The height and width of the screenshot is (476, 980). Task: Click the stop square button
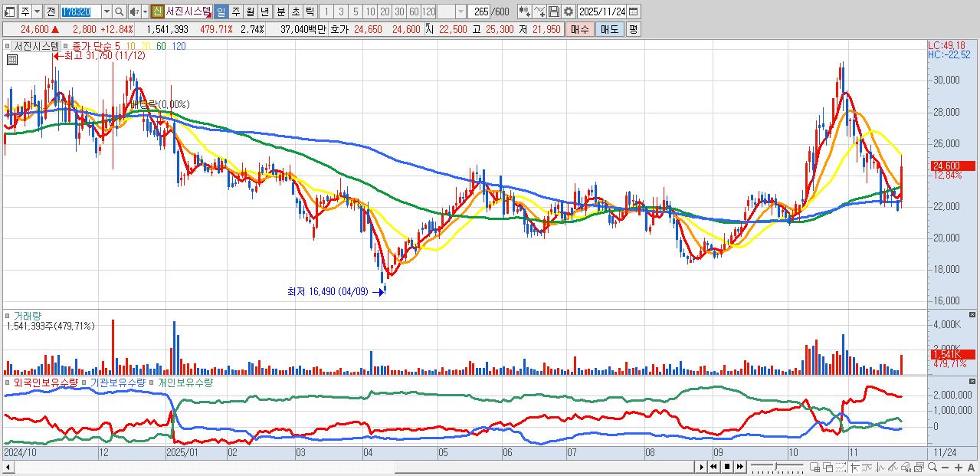tap(727, 467)
